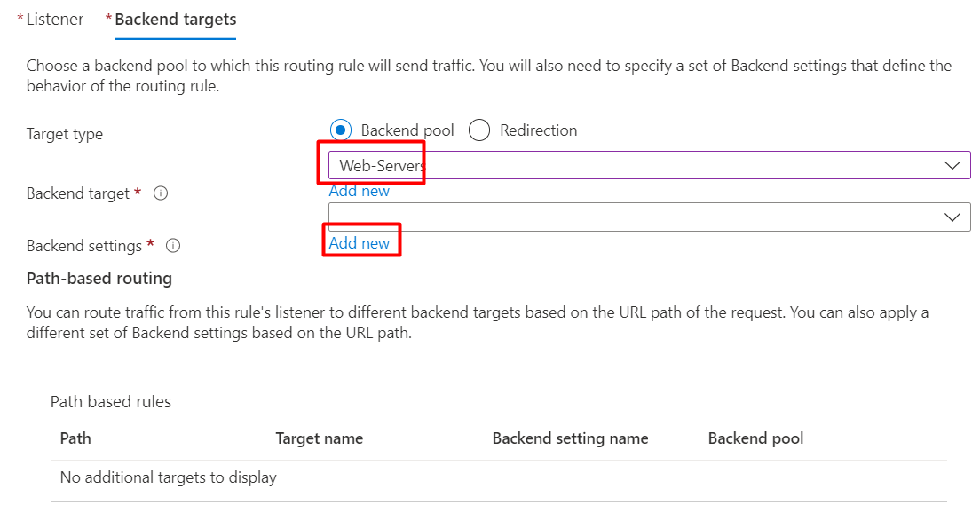The height and width of the screenshot is (513, 980).
Task: Click chevron arrow of Backend settings dropdown
Action: [x=952, y=217]
